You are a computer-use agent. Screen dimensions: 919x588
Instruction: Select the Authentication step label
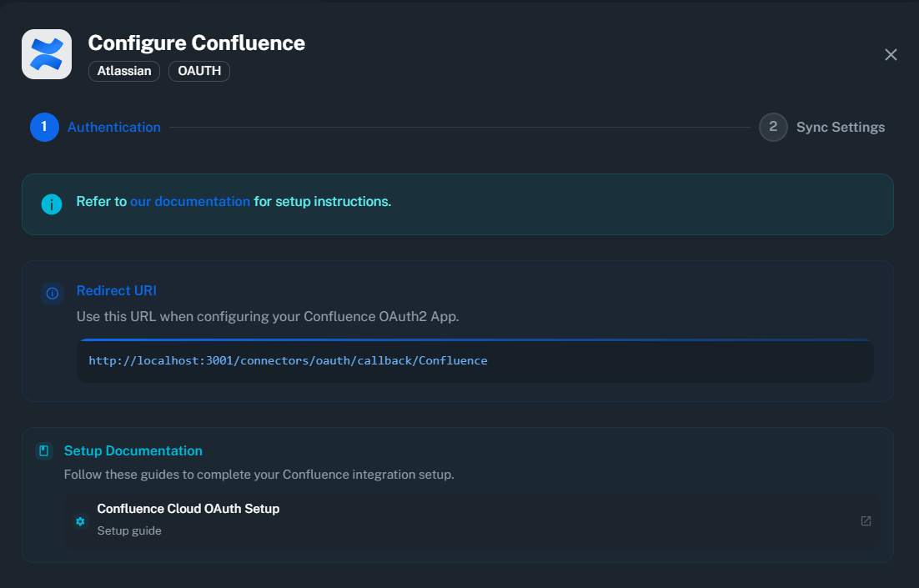[113, 127]
